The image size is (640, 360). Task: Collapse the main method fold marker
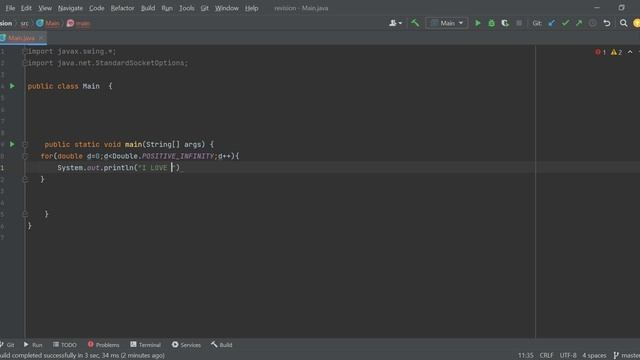point(24,144)
